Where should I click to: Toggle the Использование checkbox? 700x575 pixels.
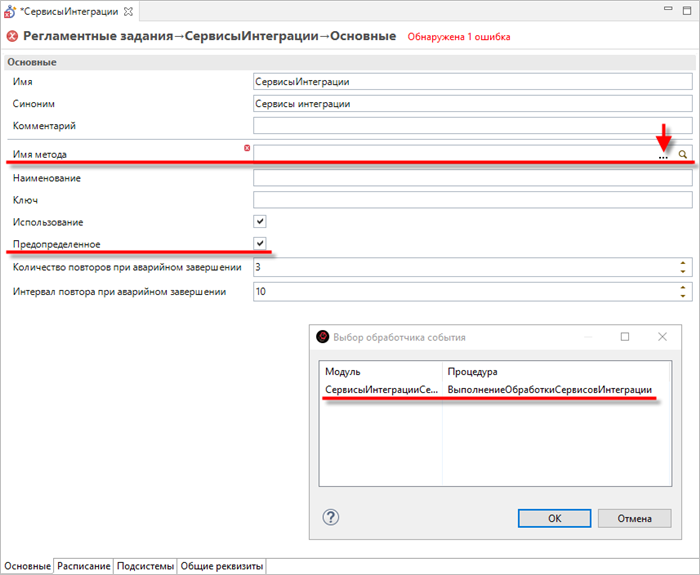(x=260, y=221)
